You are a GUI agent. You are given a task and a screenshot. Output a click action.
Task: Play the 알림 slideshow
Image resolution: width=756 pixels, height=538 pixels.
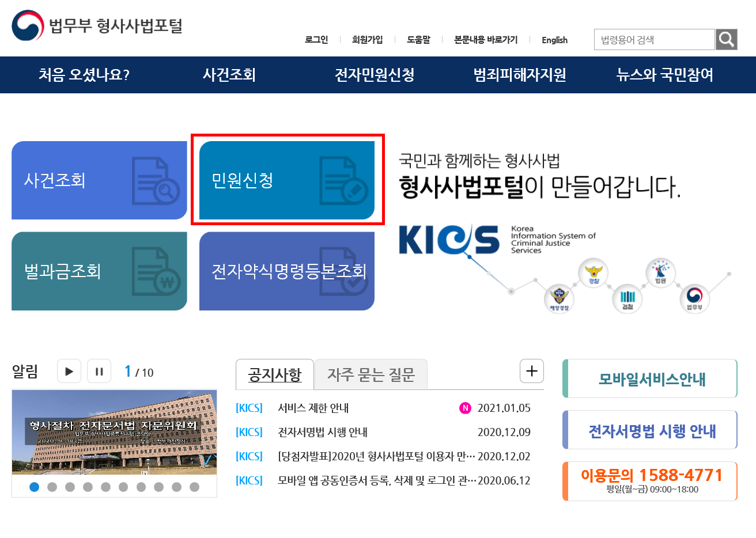[69, 372]
